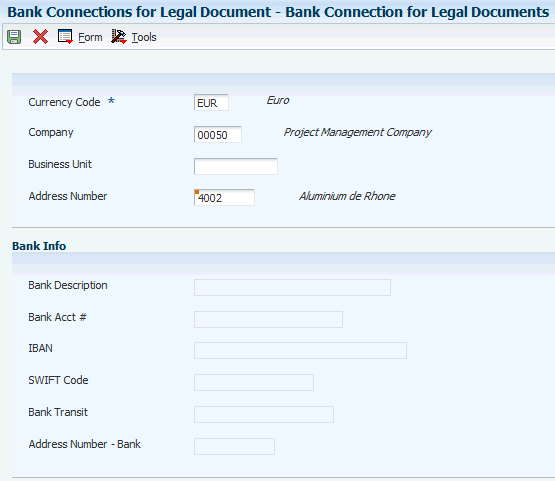Click the Bank Acct # field

click(x=268, y=319)
